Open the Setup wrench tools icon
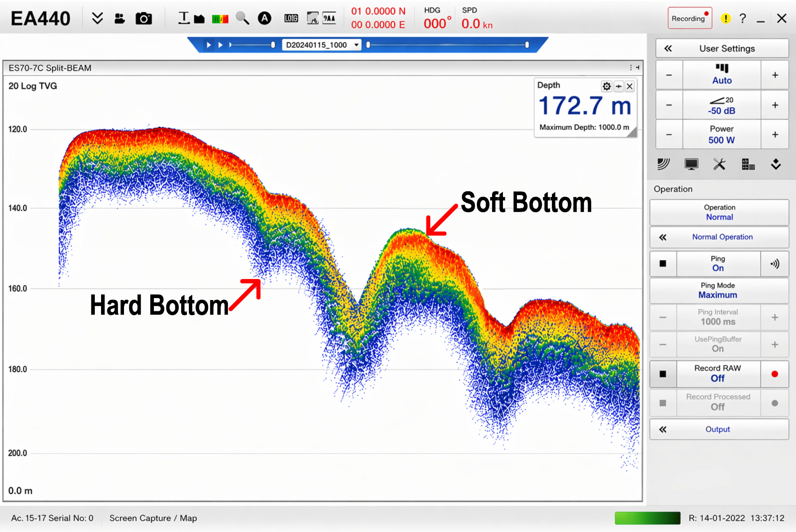Viewport: 796px width, 532px height. [x=719, y=164]
